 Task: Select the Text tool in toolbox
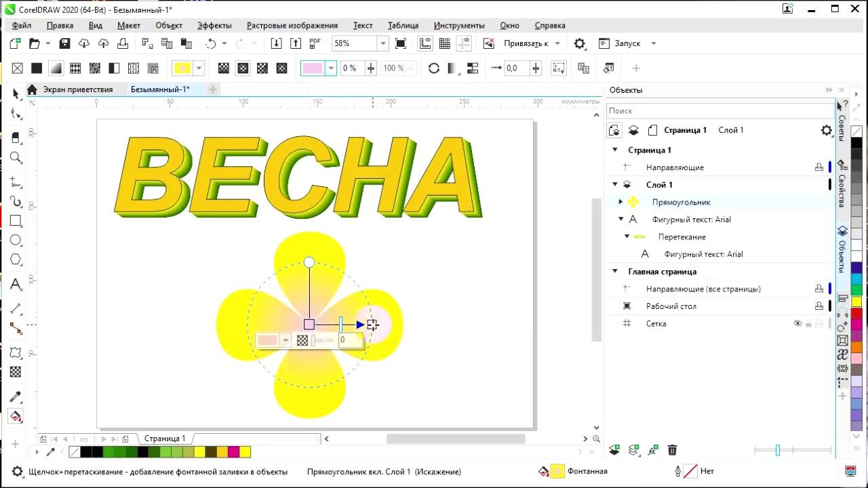click(16, 284)
